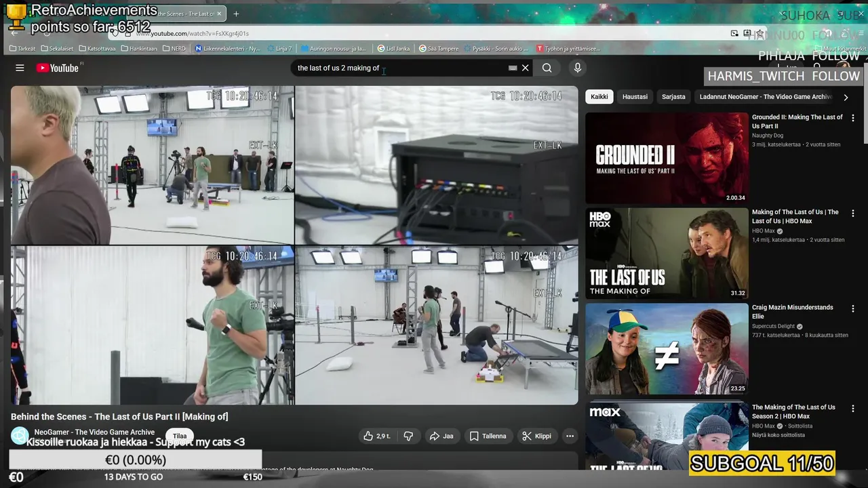Open options menu for Making of The Last of Us video
868x488 pixels.
point(853,213)
